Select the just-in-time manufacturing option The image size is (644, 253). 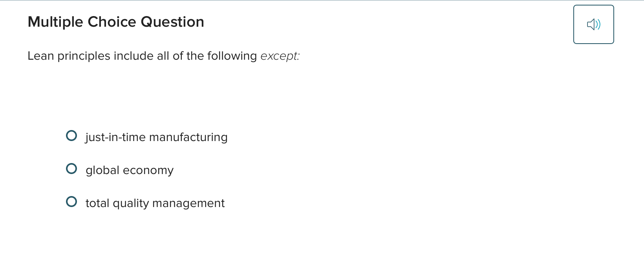[72, 136]
